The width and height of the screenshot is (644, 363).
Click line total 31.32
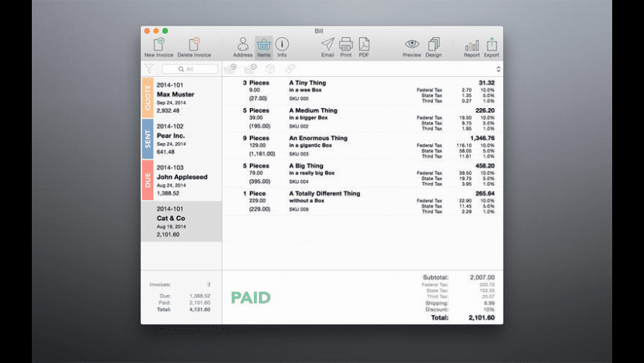(486, 83)
